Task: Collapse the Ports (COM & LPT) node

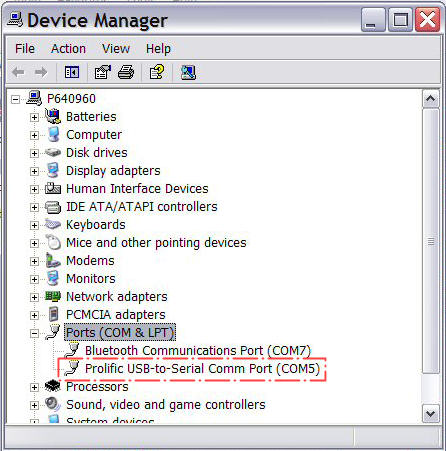Action: [34, 333]
